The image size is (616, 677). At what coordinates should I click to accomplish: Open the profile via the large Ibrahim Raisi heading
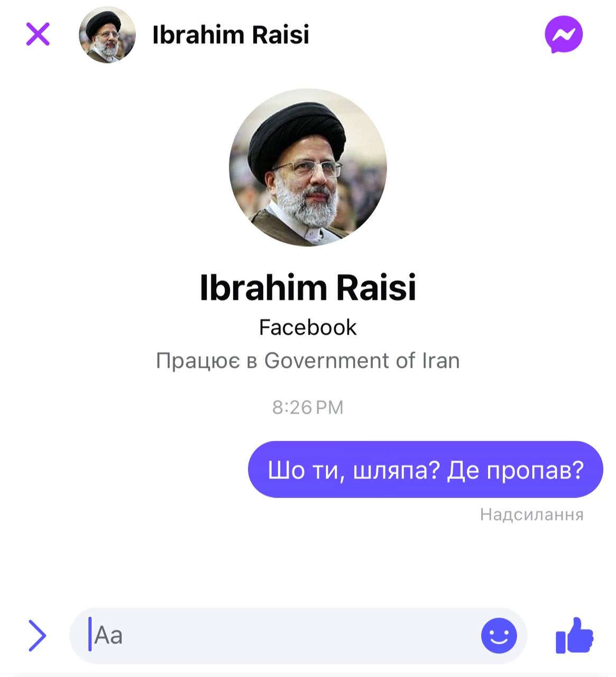click(x=308, y=287)
